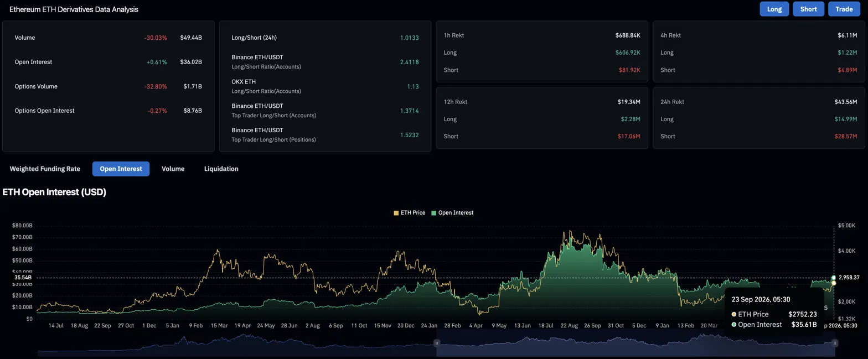Image resolution: width=868 pixels, height=359 pixels.
Task: Grab the left range slider handle
Action: [x=436, y=343]
